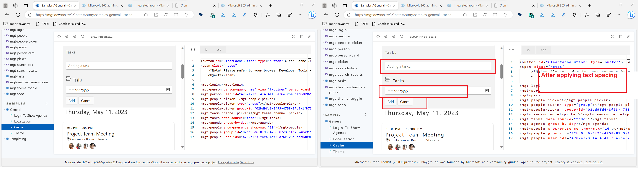The image size is (644, 172).
Task: Enter full screen preview mode
Action: click(x=293, y=36)
